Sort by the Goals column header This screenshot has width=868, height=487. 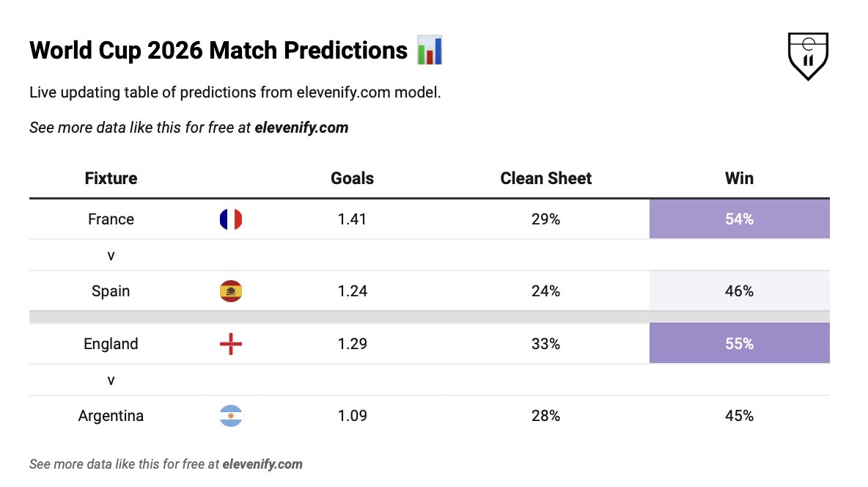352,178
